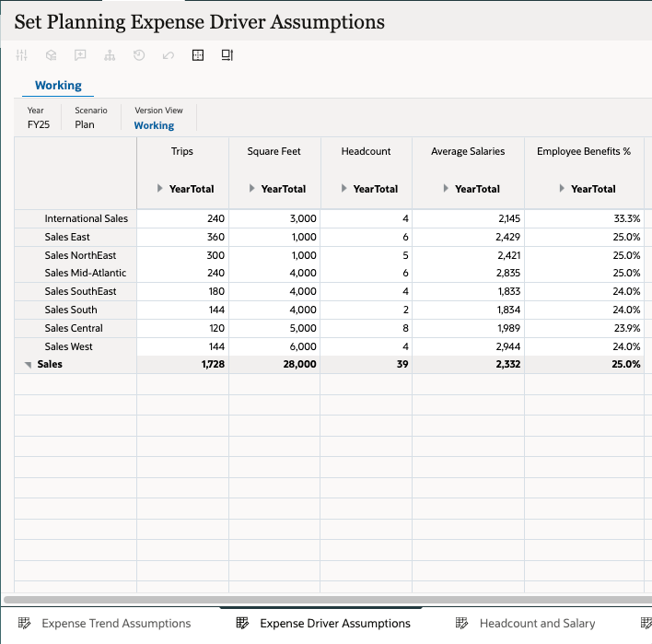The image size is (652, 644).
Task: Click Sales total Average Salaries 2,332
Action: pyautogui.click(x=468, y=364)
